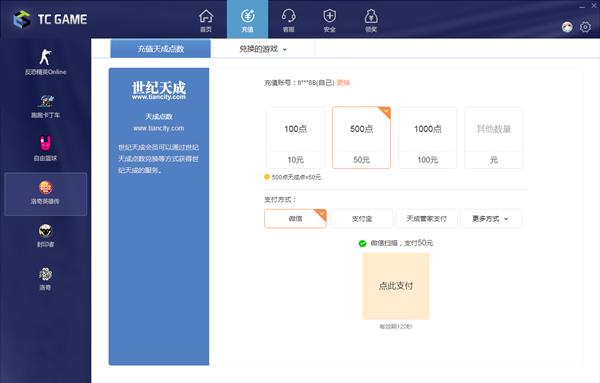Select 天成管家支付 payment method
Screen dimensions: 600x383
tap(427, 218)
